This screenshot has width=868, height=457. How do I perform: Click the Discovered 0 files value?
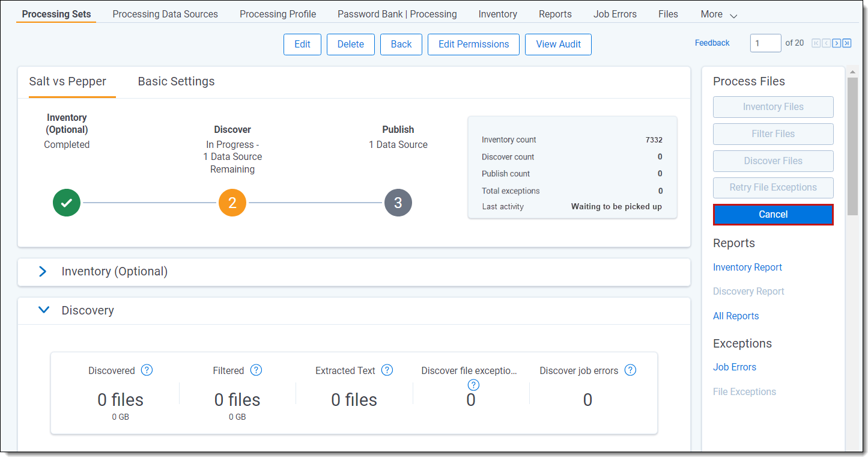(x=121, y=400)
